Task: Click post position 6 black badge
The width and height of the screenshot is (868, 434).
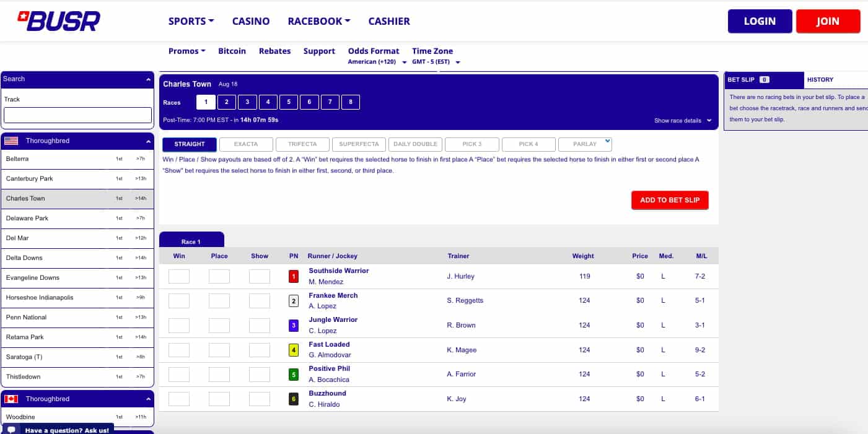Action: [x=294, y=399]
